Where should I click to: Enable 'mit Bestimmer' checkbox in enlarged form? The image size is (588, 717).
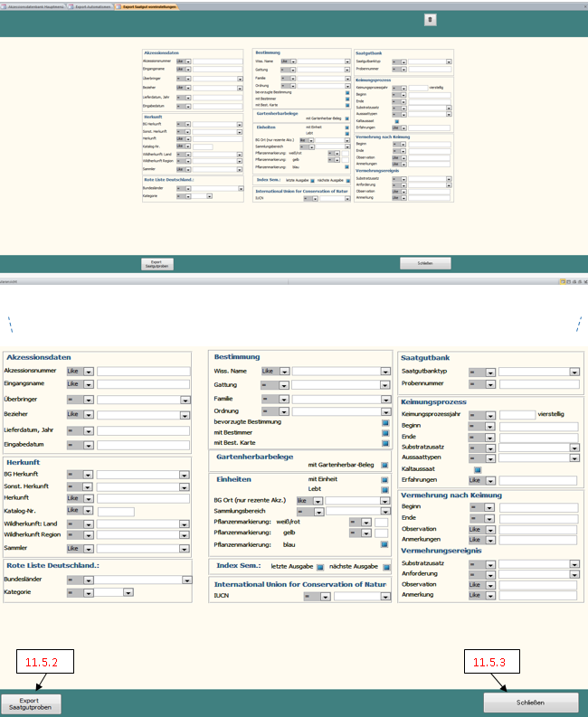pos(384,434)
